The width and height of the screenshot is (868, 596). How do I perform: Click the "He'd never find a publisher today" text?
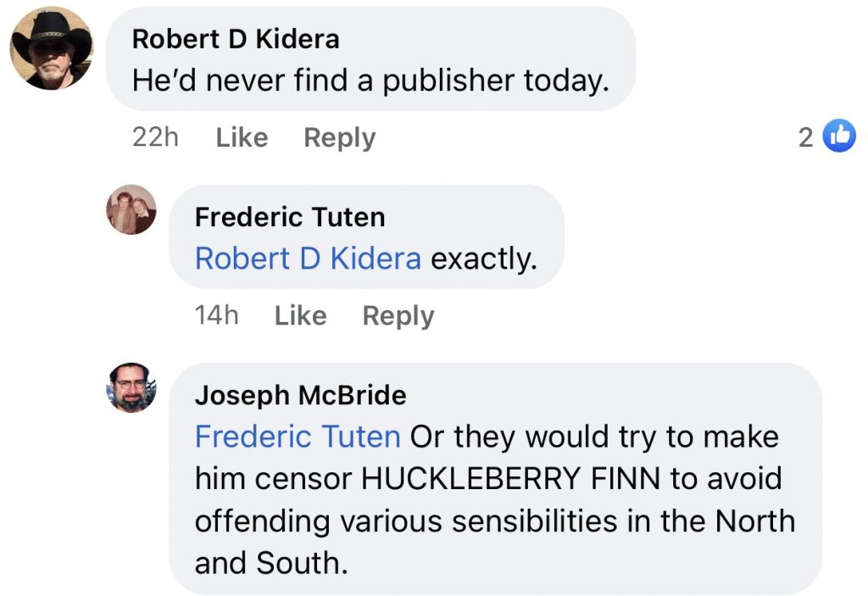point(370,81)
